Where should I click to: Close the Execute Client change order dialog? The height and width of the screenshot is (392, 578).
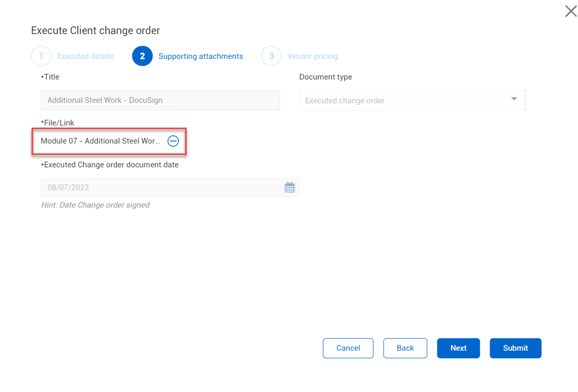pyautogui.click(x=571, y=11)
